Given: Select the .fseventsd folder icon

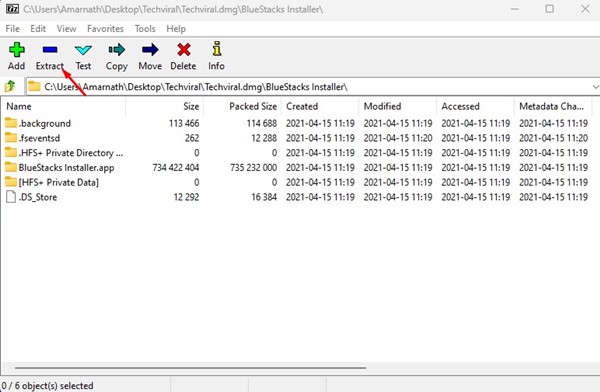Looking at the screenshot, I should point(11,137).
